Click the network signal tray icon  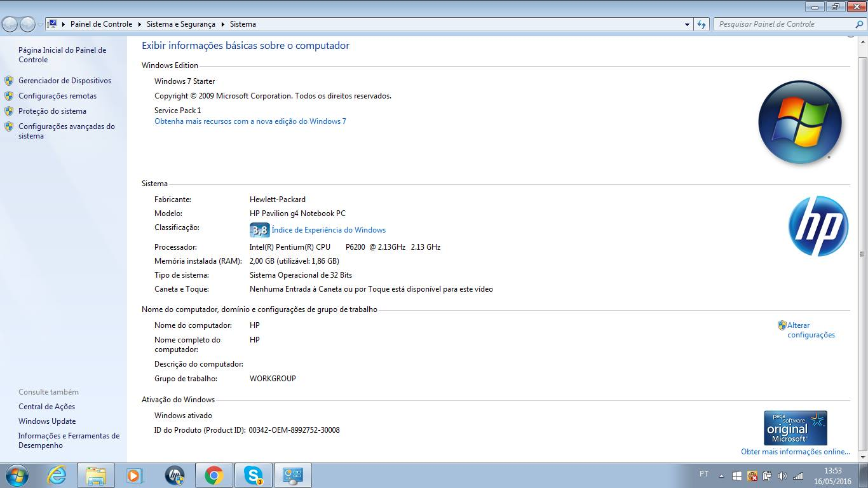coord(798,475)
